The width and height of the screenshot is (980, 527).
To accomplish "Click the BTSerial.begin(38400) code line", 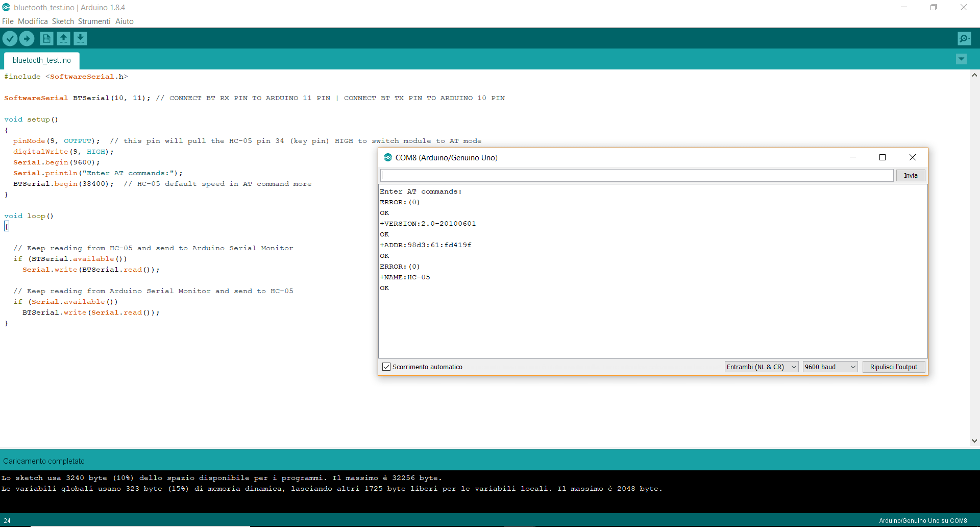I will pos(162,184).
